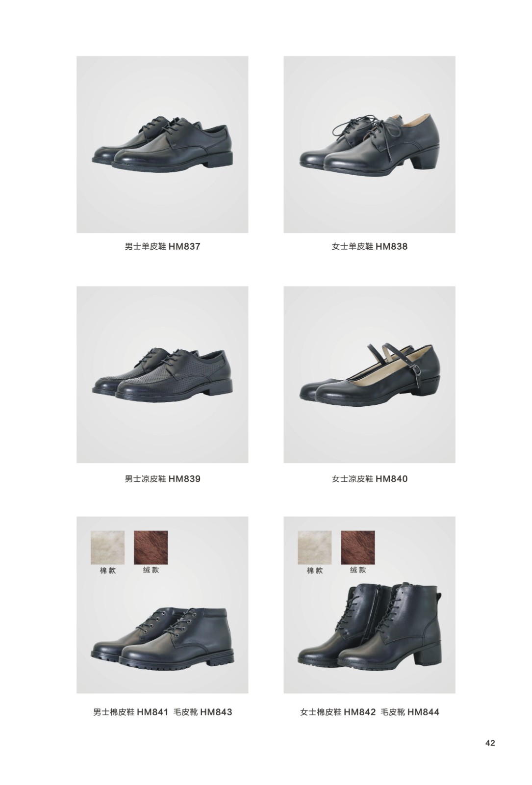This screenshot has width=532, height=785.
Task: Click the page number 42
Action: tap(490, 743)
